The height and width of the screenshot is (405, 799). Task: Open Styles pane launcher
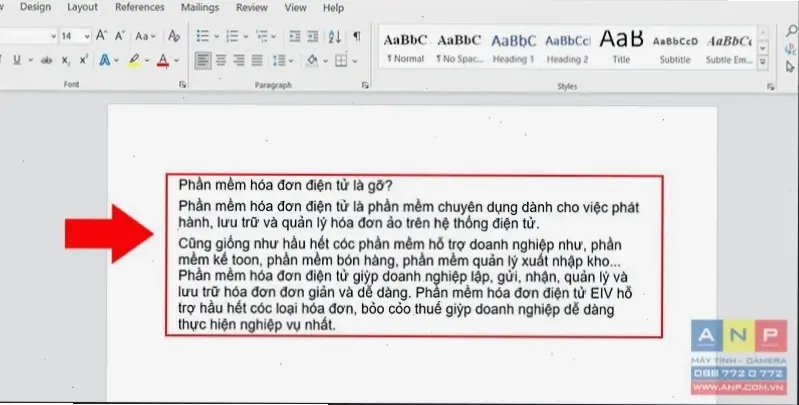click(770, 87)
